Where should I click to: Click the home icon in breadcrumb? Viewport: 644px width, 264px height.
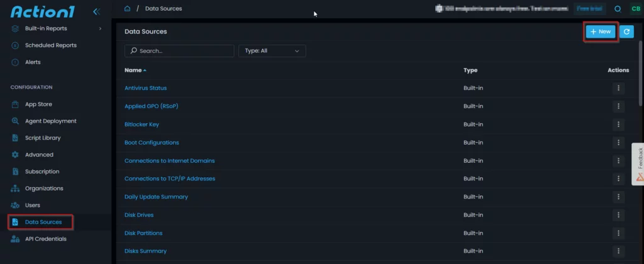(x=128, y=9)
